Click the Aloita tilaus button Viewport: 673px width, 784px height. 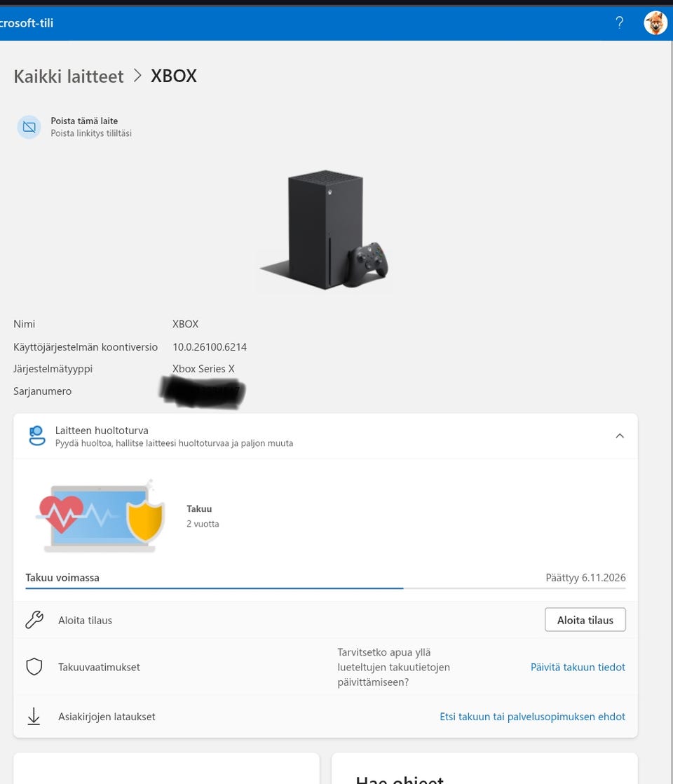coord(585,619)
